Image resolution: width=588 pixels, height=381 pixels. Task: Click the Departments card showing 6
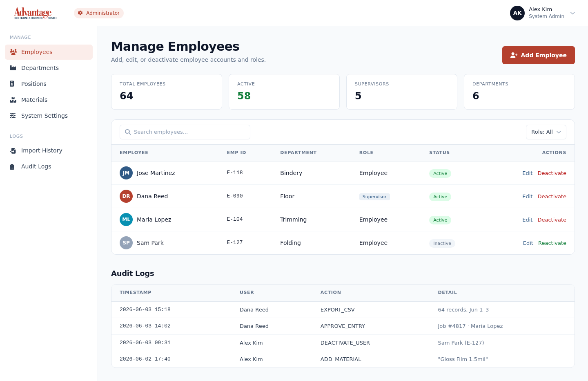click(x=519, y=92)
